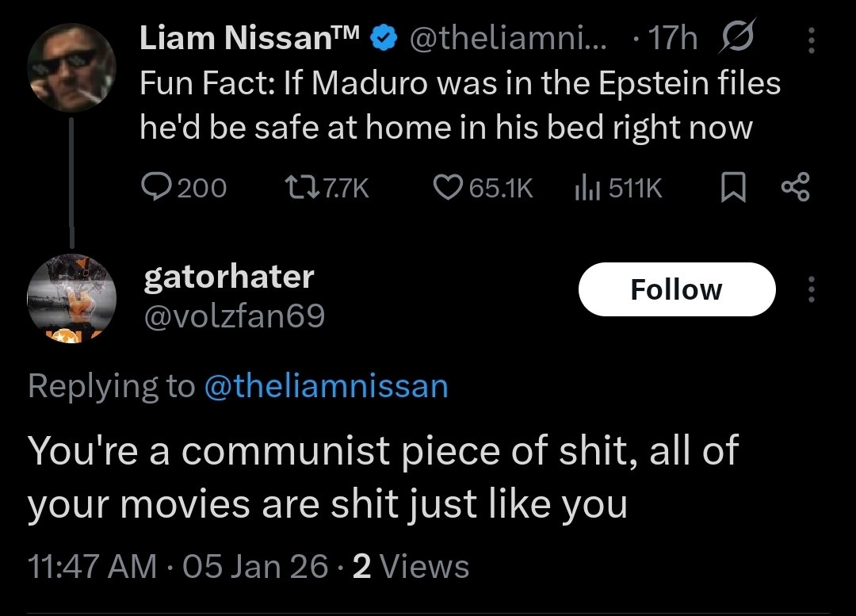This screenshot has width=856, height=616.
Task: Repost the Liam Nissan tweet
Action: [297, 187]
